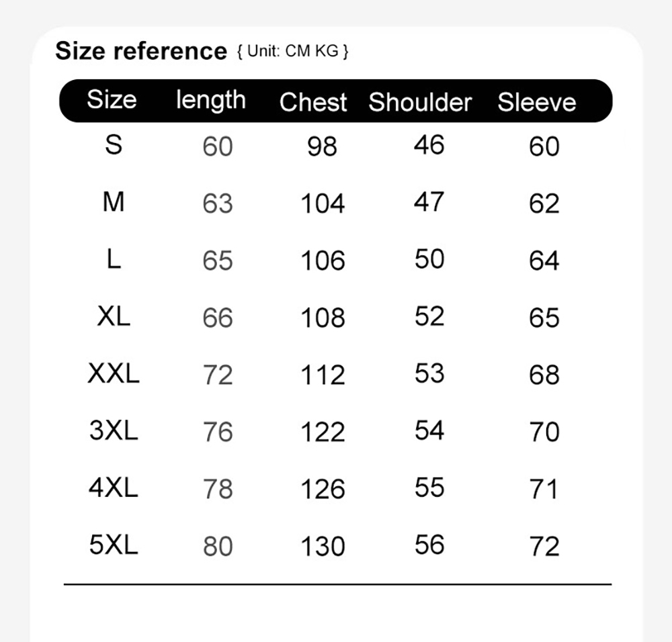
Task: Click the Size column header
Action: coord(112,100)
